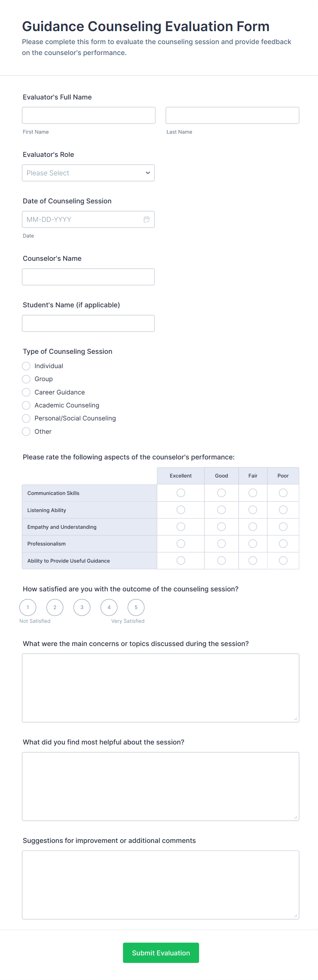Select the Individual session type

(x=26, y=366)
